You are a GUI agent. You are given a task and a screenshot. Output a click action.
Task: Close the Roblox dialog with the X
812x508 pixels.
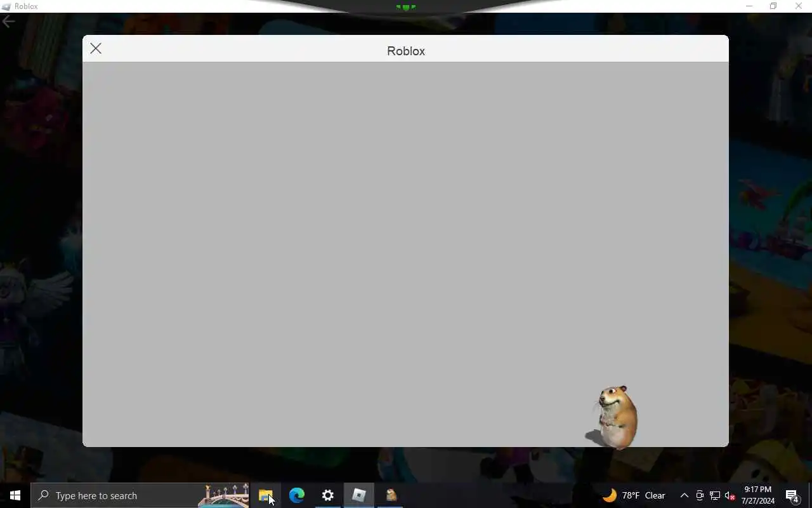pos(96,48)
